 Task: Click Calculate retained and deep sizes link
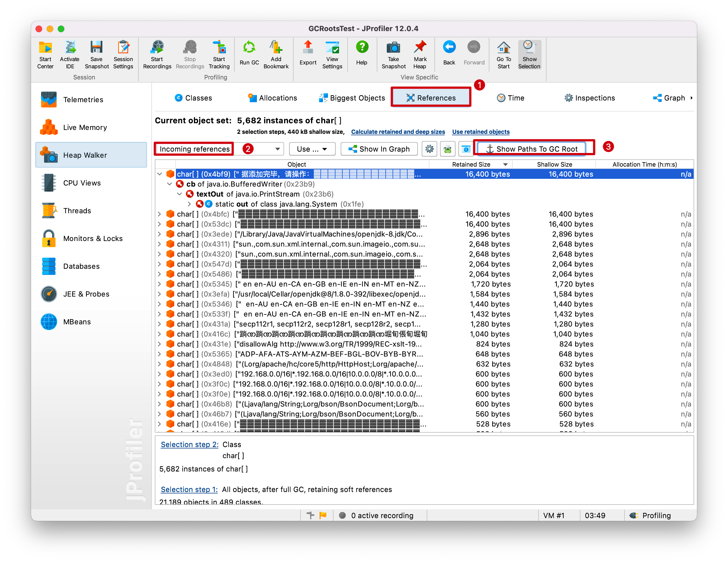click(x=398, y=132)
